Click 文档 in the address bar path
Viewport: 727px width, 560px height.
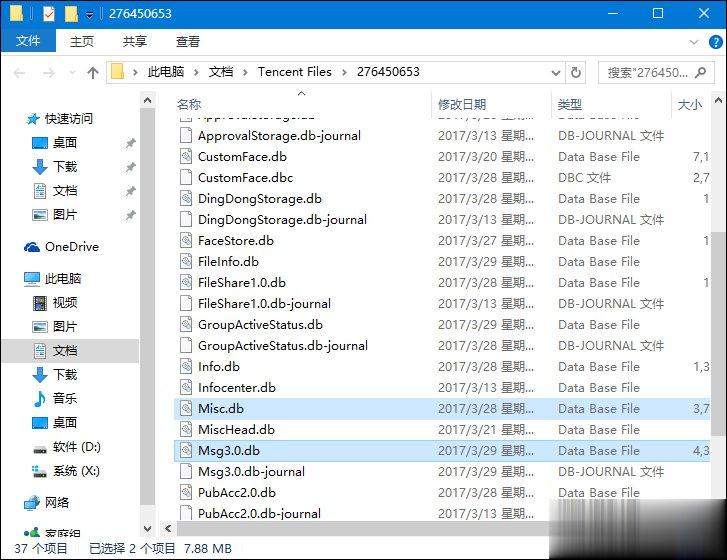(x=221, y=72)
